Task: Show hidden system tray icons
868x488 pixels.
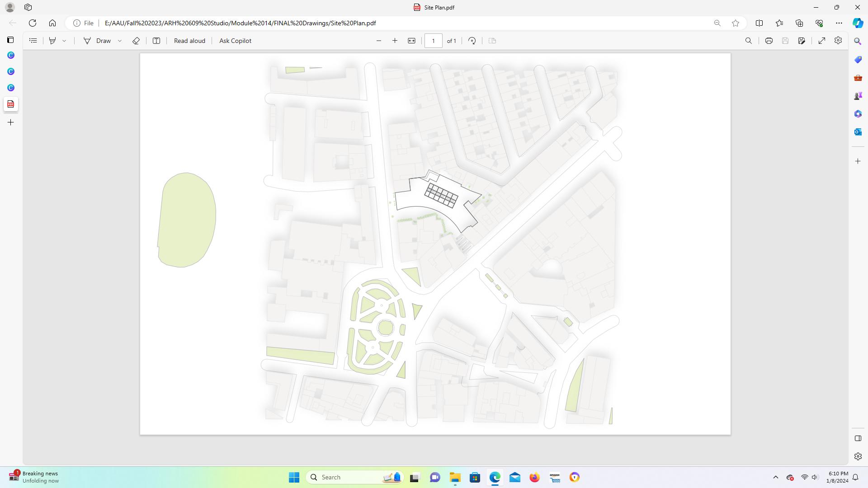Action: tap(775, 477)
